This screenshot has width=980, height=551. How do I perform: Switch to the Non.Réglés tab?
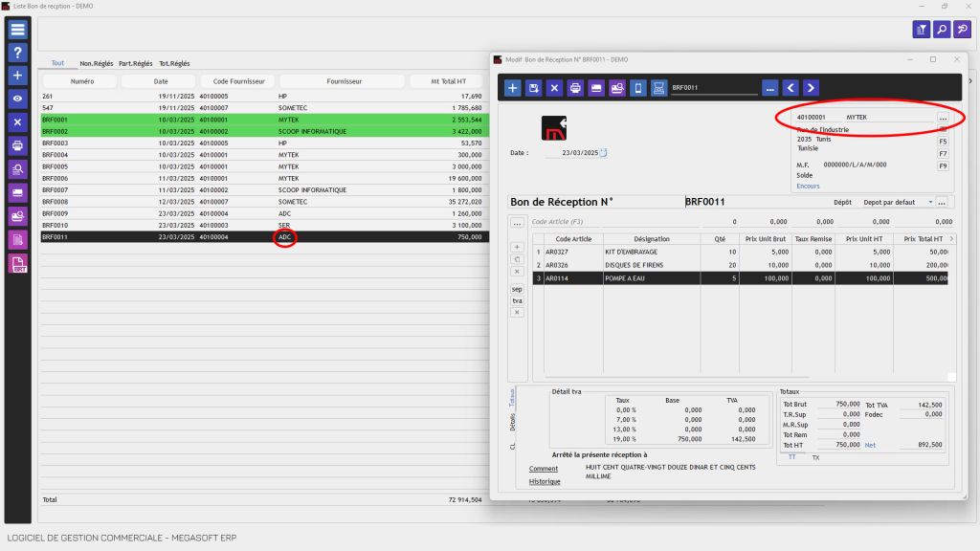click(97, 64)
